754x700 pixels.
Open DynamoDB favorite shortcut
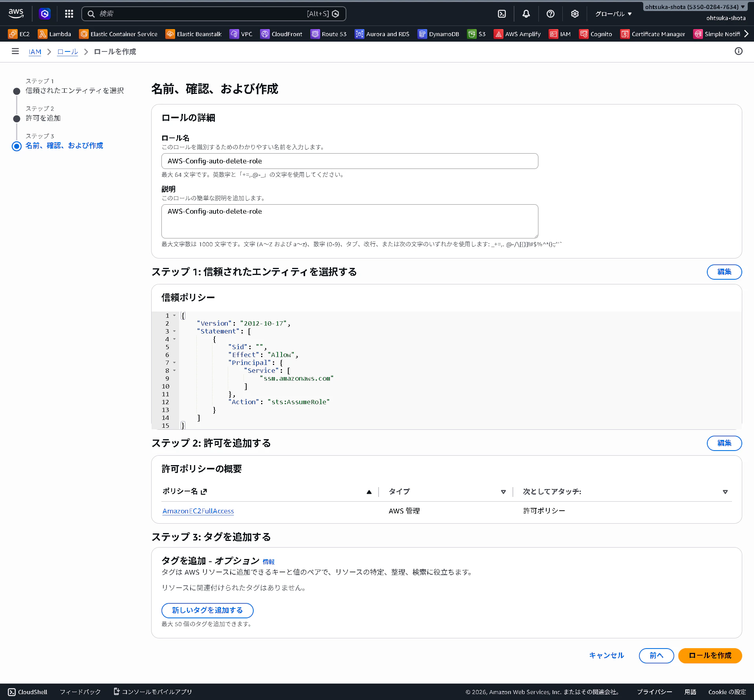coord(438,34)
